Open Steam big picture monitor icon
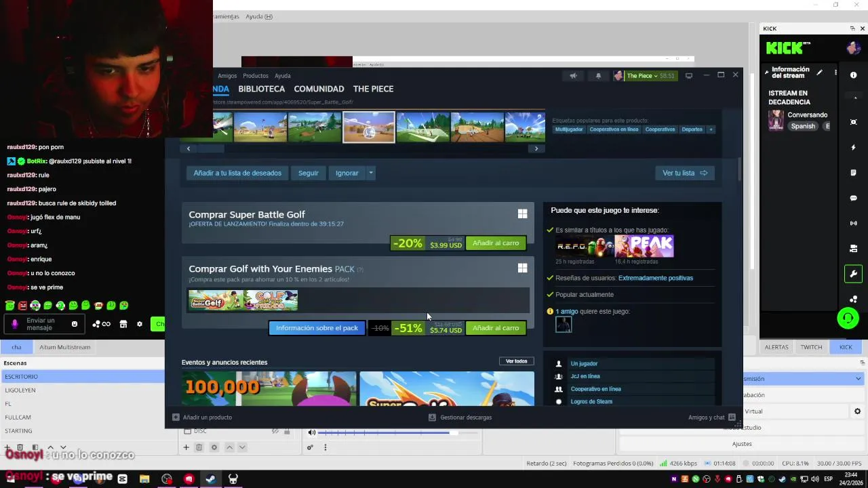This screenshot has height=488, width=868. click(x=689, y=76)
